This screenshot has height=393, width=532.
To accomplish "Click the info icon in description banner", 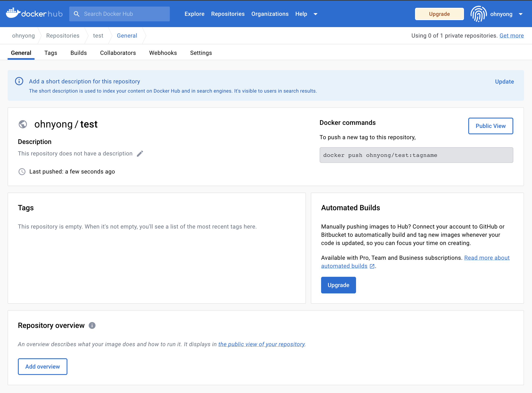I will tap(19, 81).
